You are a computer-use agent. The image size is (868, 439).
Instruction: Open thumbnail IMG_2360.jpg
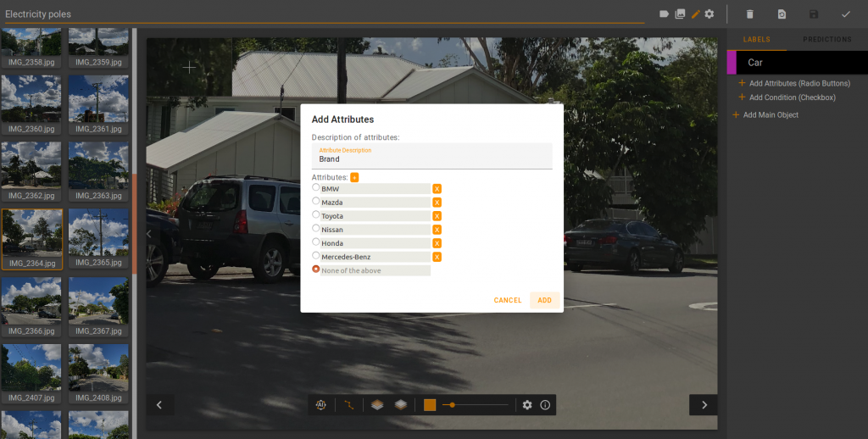click(x=31, y=104)
